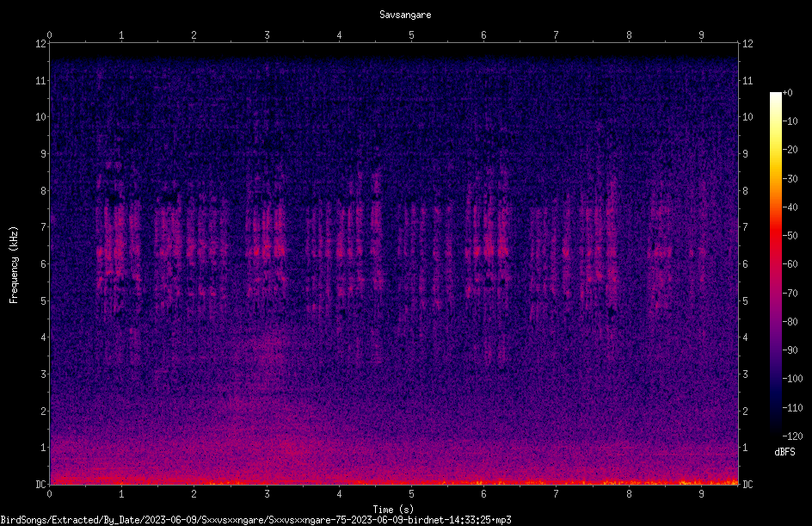Click the 1 second tick on bottom time axis
Image resolution: width=812 pixels, height=526 pixels.
click(x=121, y=494)
